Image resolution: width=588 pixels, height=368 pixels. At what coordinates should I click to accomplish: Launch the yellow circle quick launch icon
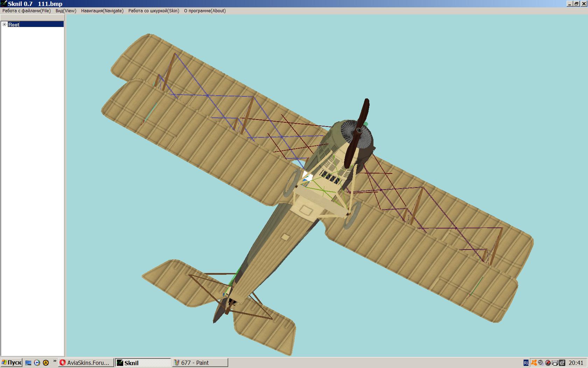[x=45, y=363]
